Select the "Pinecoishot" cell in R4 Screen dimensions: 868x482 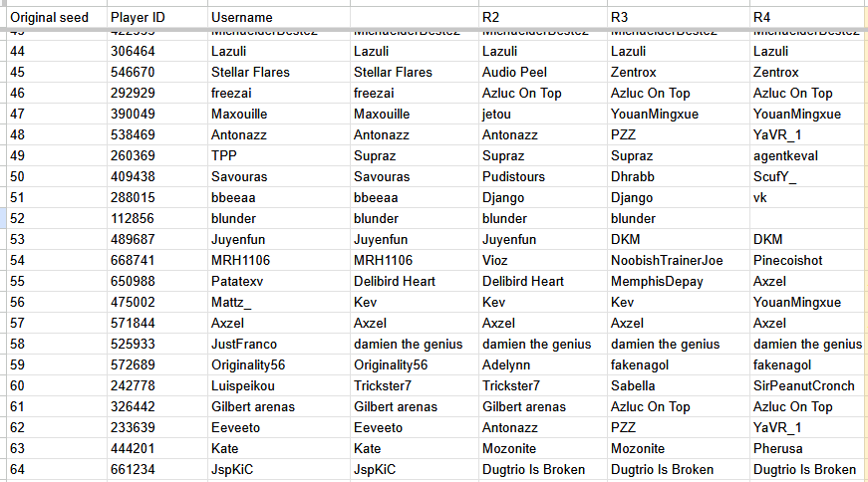787,260
